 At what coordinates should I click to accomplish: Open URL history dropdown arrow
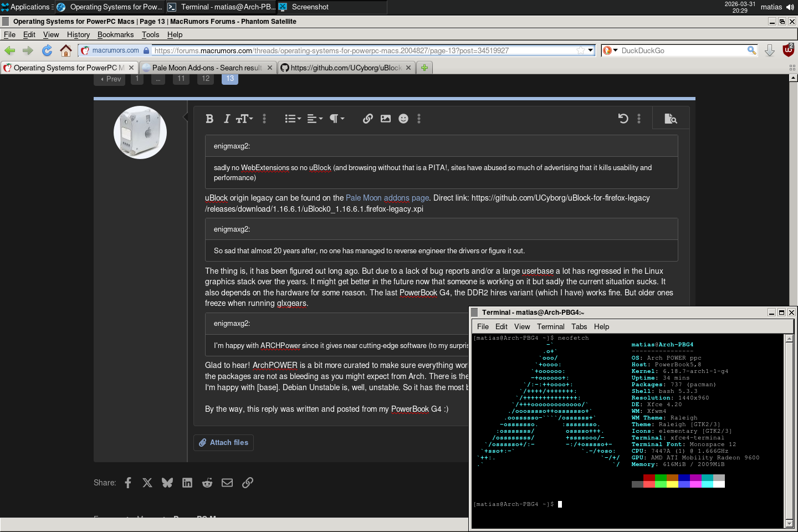click(x=591, y=50)
